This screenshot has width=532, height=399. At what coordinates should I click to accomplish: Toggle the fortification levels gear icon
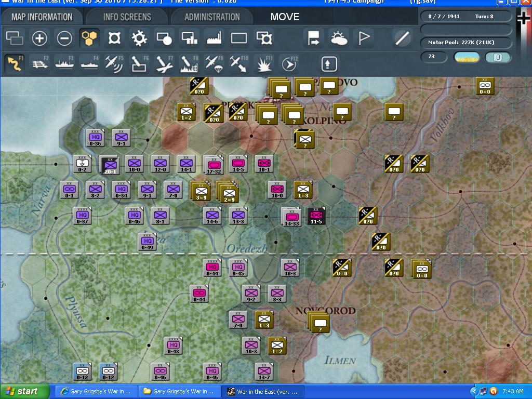(x=139, y=38)
